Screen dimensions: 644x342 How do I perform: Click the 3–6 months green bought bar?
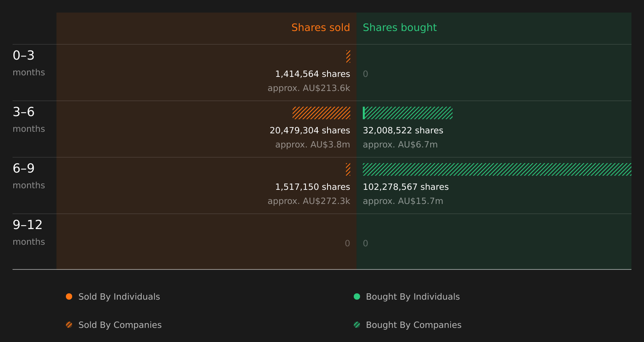pyautogui.click(x=408, y=113)
